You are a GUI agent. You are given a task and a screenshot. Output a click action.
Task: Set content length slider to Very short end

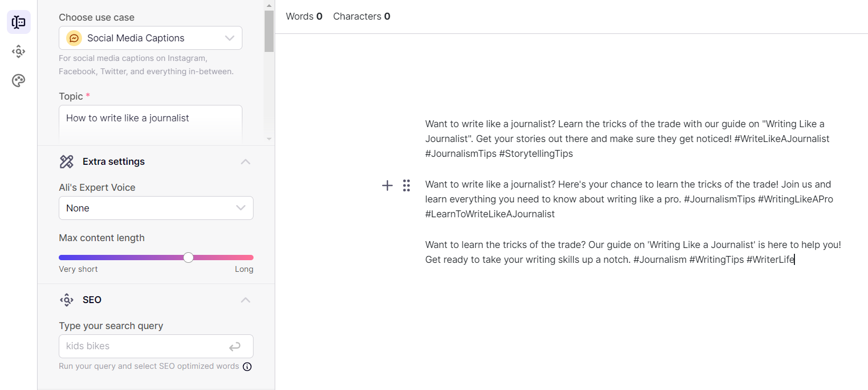click(x=60, y=258)
